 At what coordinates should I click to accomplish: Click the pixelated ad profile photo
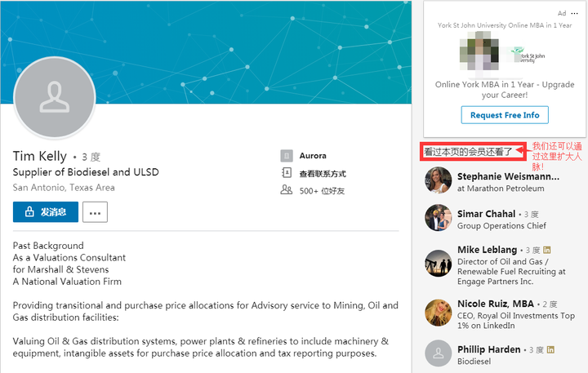(x=479, y=51)
